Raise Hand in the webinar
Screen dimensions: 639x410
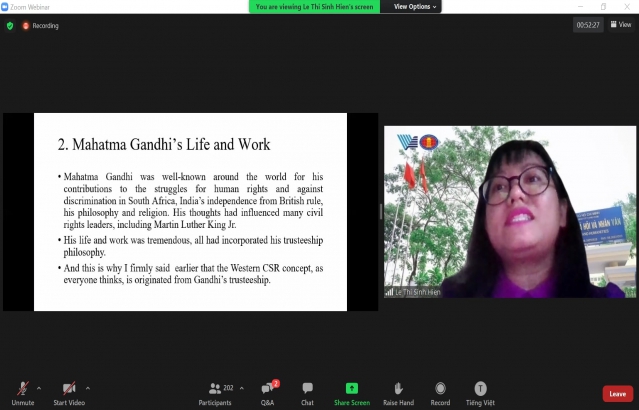point(398,394)
